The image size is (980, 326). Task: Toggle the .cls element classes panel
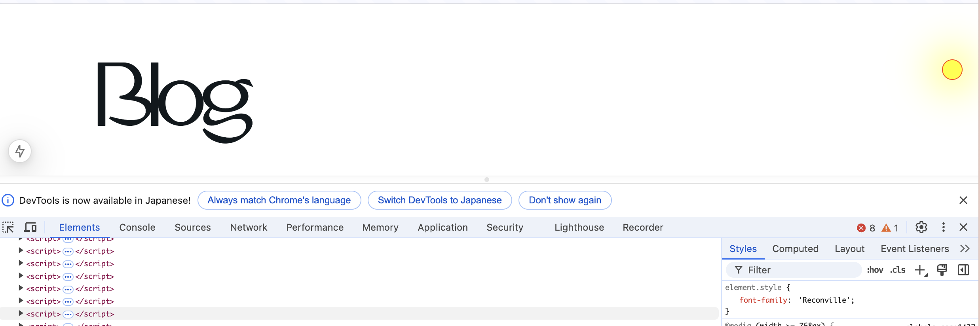898,270
